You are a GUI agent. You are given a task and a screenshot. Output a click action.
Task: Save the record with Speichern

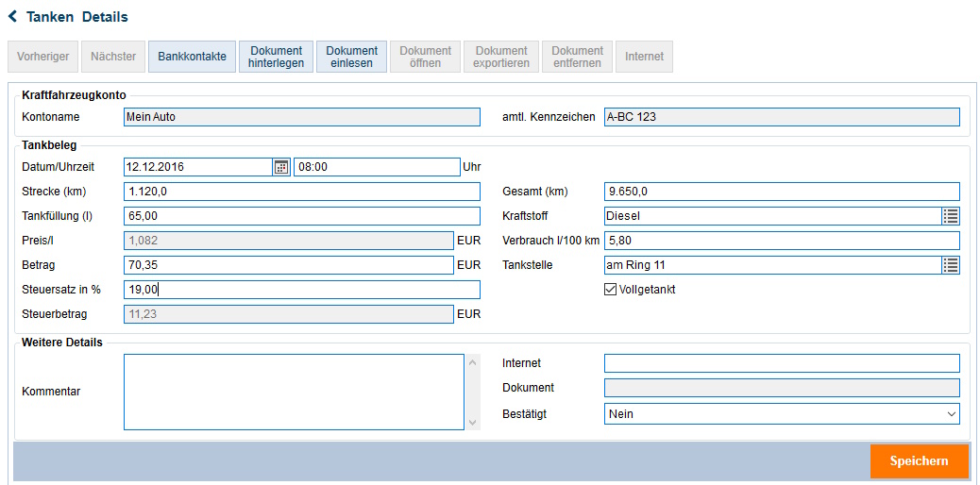[919, 461]
